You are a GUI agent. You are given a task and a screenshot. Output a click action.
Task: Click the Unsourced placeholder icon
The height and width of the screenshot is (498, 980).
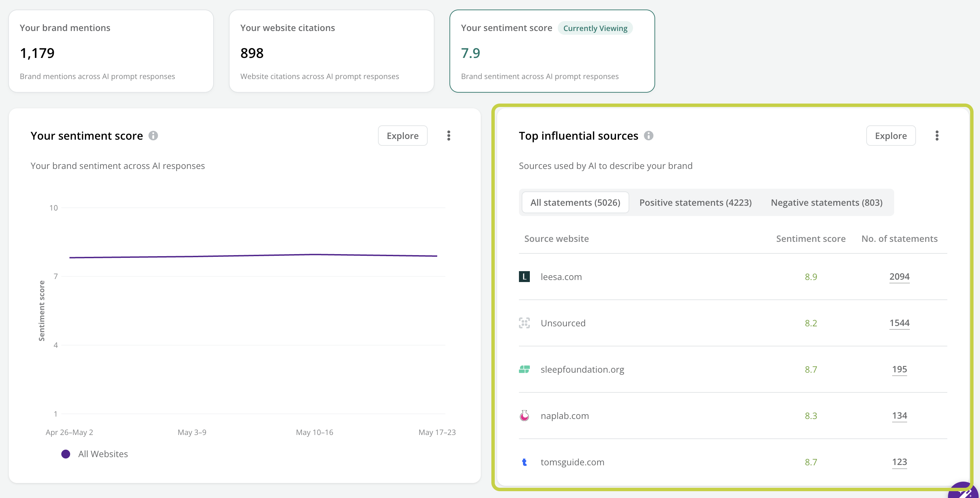[524, 323]
